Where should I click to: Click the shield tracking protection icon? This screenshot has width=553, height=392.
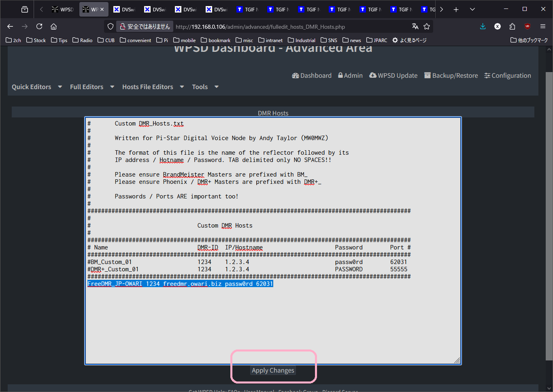111,26
